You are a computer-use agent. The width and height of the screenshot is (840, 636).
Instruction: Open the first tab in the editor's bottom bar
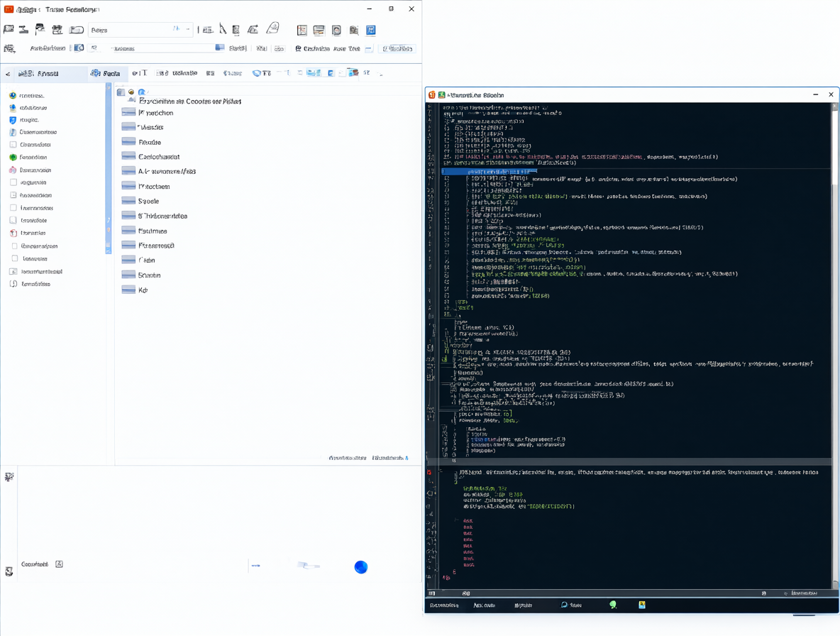click(444, 605)
